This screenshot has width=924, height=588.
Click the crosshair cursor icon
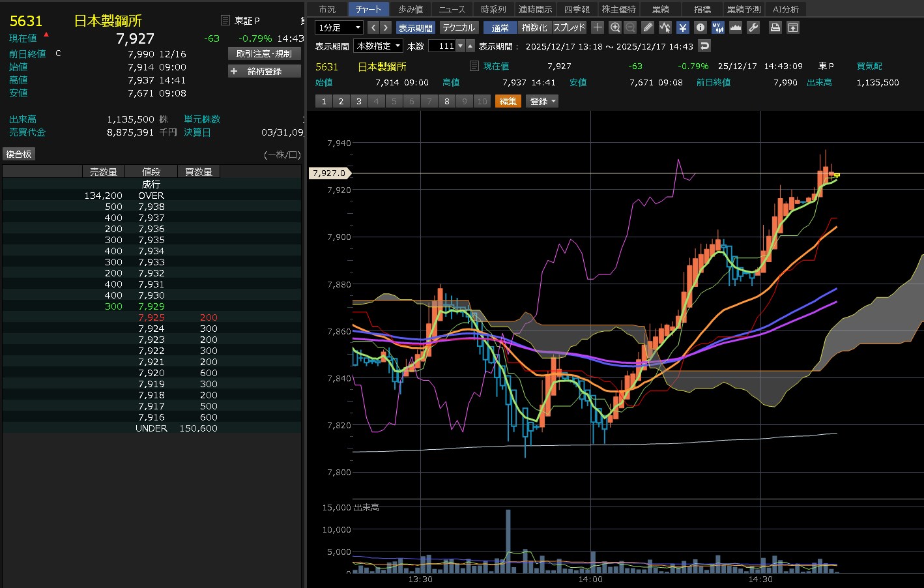(598, 27)
